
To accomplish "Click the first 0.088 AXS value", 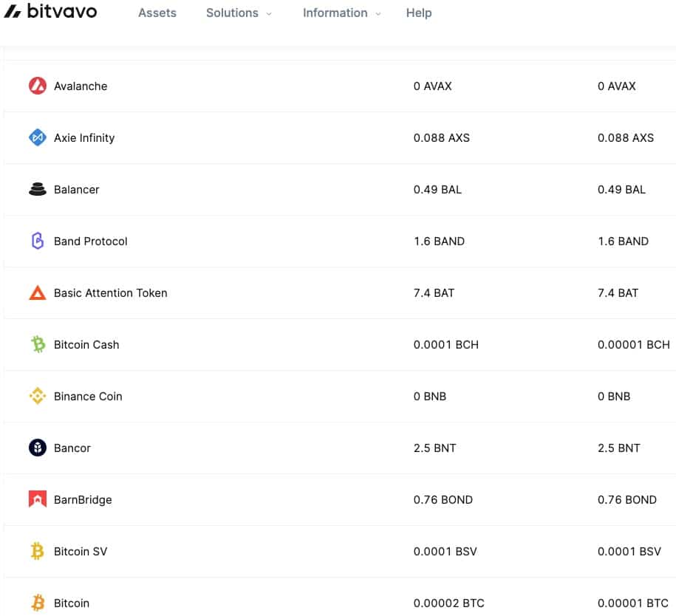I will pyautogui.click(x=442, y=138).
